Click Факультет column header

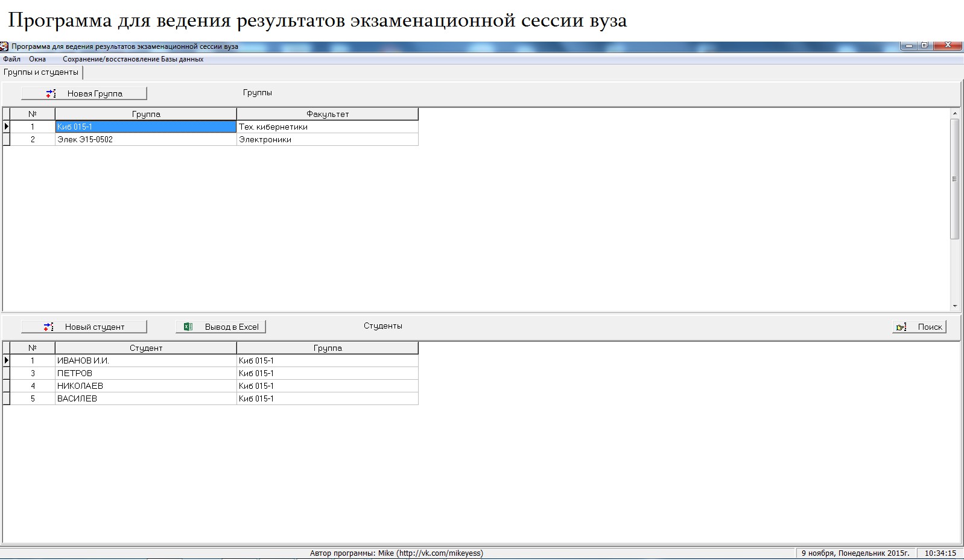327,114
